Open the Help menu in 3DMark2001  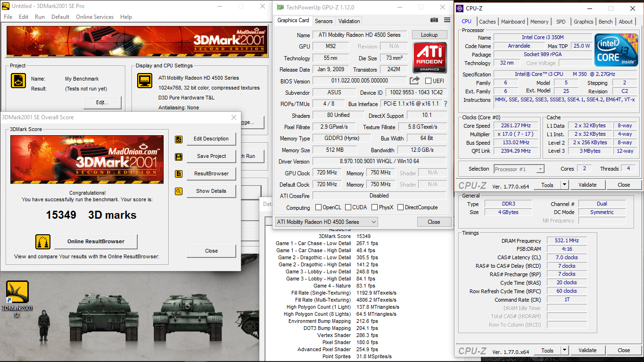126,17
